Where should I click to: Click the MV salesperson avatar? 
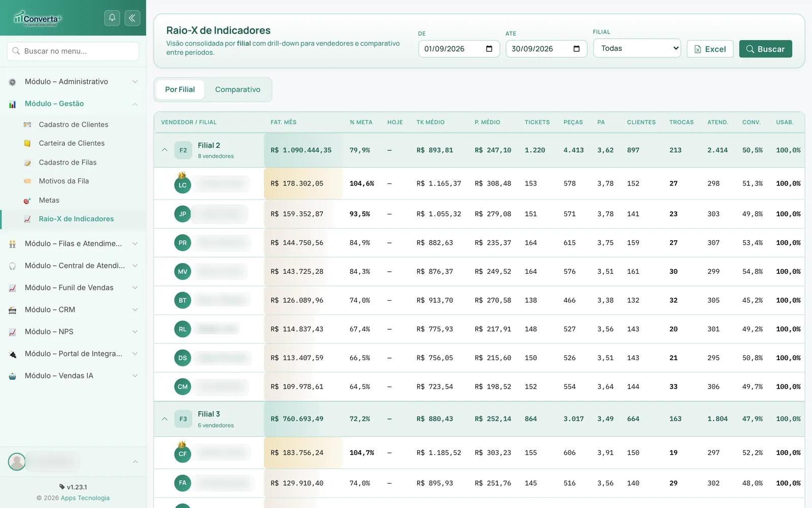click(183, 272)
